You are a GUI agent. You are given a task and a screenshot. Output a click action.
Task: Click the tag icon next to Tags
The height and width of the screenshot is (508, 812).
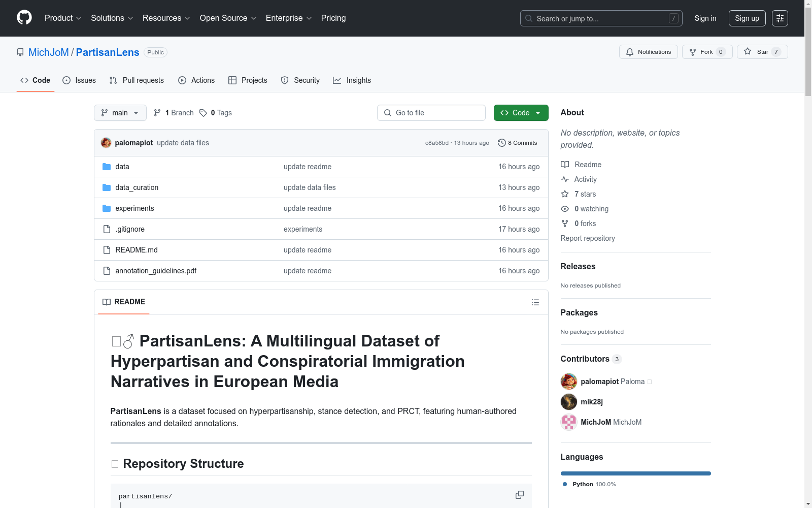tap(203, 113)
